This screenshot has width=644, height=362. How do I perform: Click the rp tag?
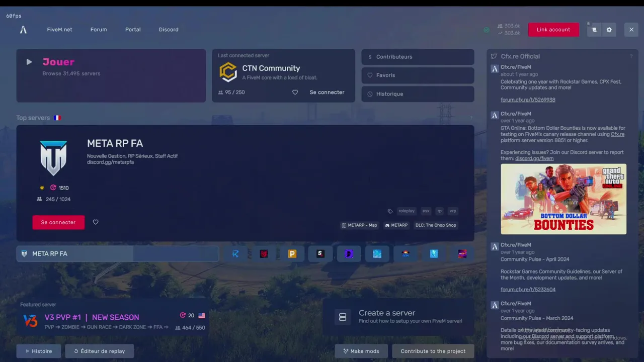pos(439,211)
